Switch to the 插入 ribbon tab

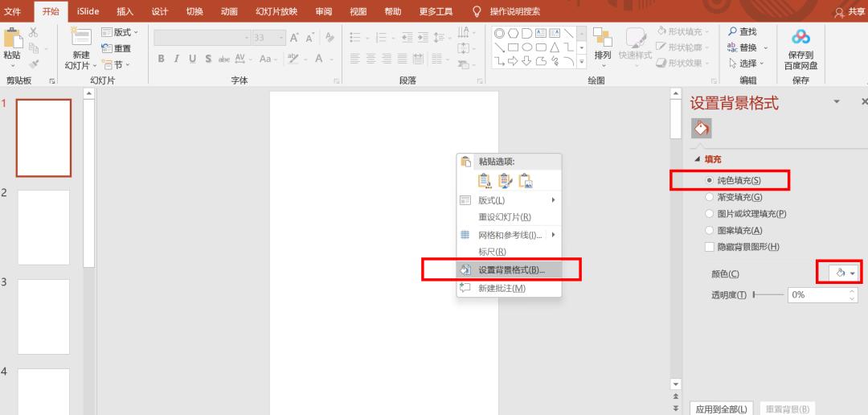coord(125,11)
